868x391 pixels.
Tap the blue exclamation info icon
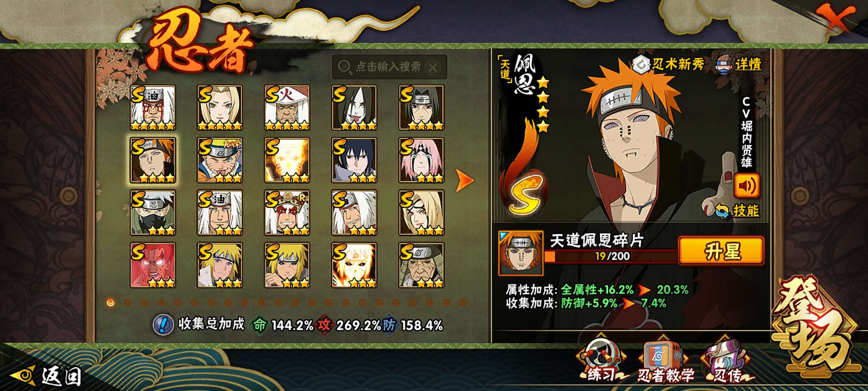click(x=163, y=325)
